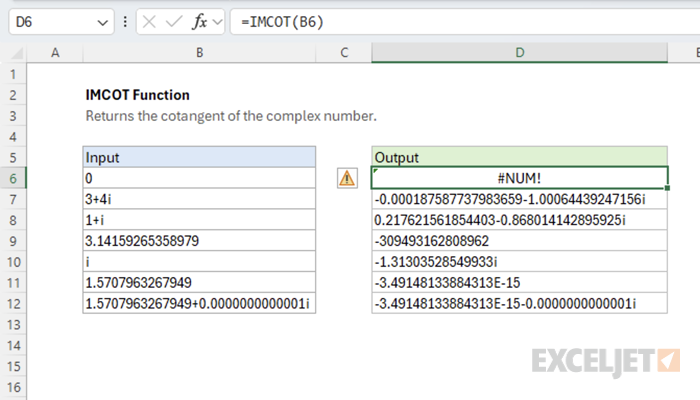Image resolution: width=700 pixels, height=400 pixels.
Task: Select input cell 1.5707963267949+0.0000000000001i
Action: tap(199, 304)
